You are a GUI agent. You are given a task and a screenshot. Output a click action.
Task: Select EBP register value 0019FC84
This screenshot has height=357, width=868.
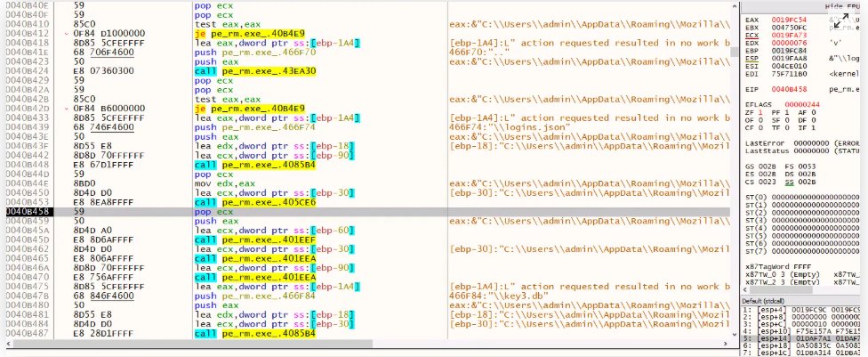789,51
